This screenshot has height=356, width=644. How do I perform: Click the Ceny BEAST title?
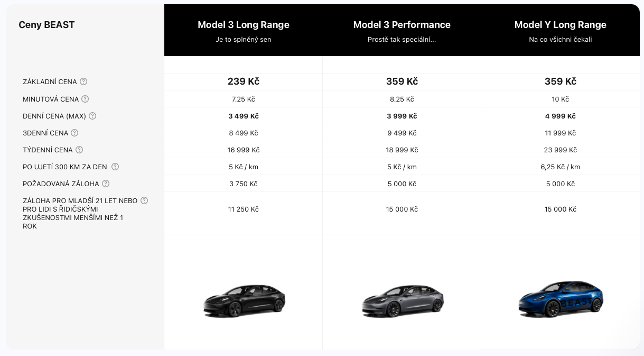(x=46, y=25)
